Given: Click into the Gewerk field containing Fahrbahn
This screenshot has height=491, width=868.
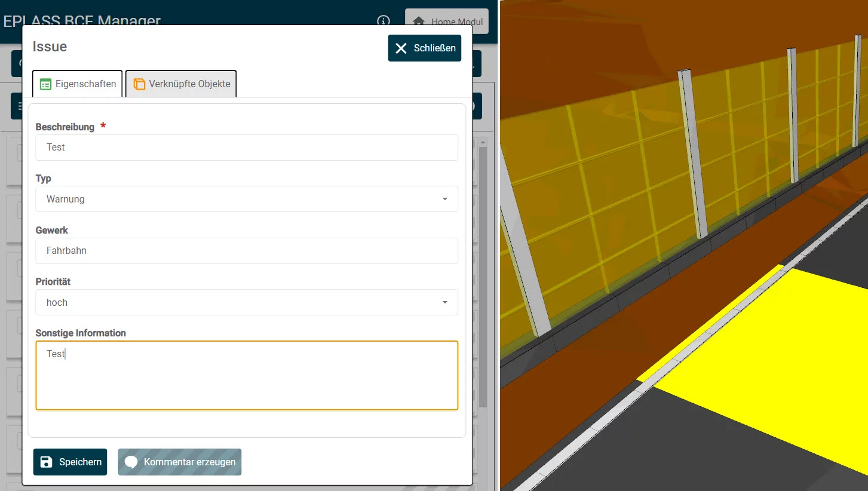Looking at the screenshot, I should [x=246, y=251].
